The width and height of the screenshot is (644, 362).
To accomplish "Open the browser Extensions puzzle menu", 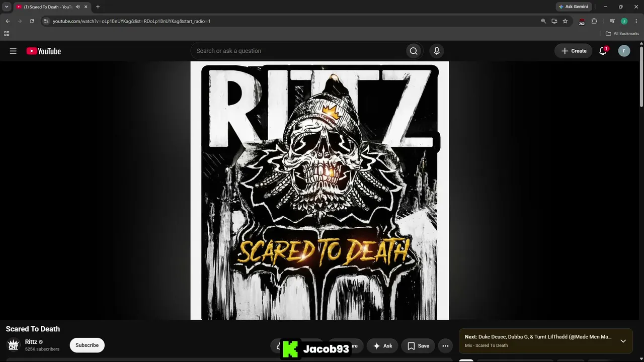I will pos(594,21).
